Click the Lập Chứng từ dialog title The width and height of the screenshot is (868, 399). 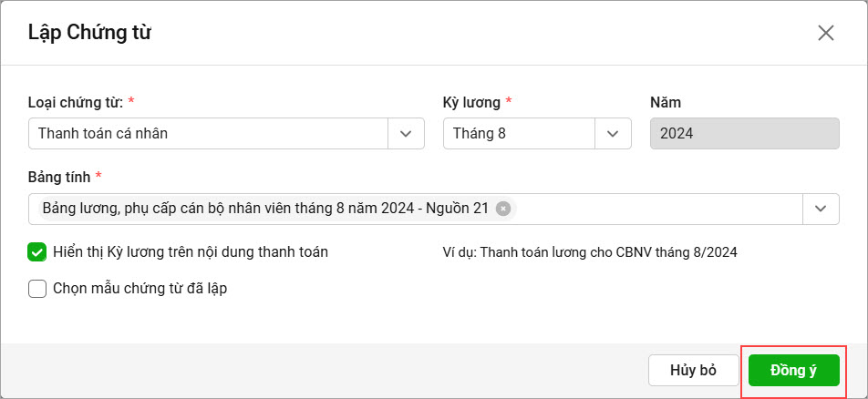(x=89, y=33)
